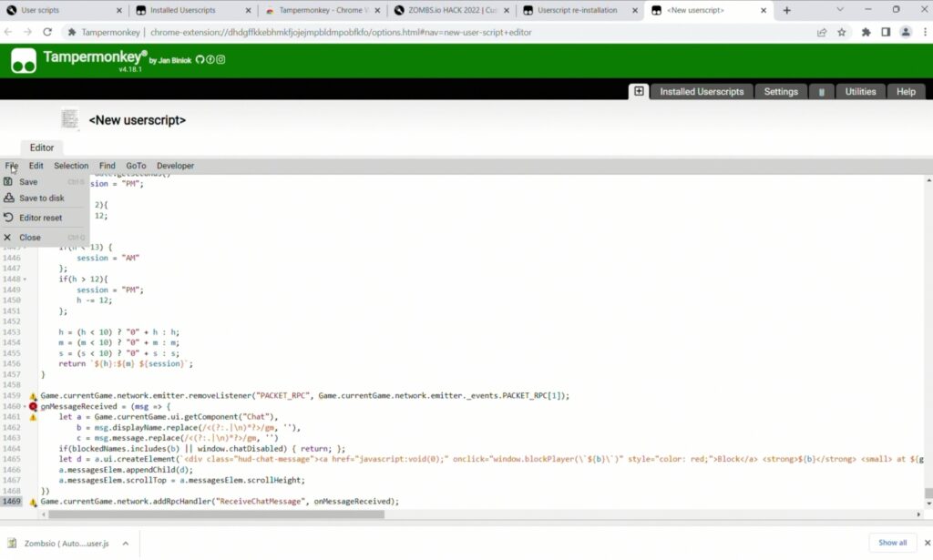Open the Chrome three-dot menu
This screenshot has height=560, width=933.
click(x=926, y=32)
